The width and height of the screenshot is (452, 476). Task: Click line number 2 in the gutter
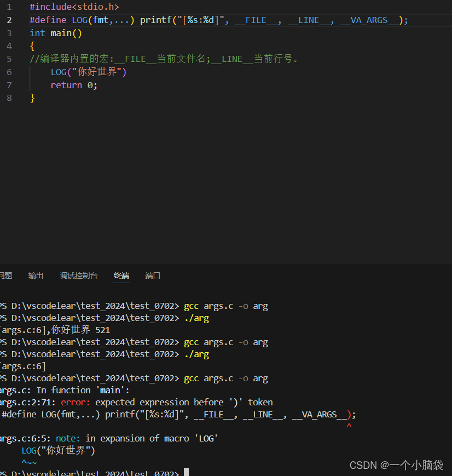coord(9,20)
